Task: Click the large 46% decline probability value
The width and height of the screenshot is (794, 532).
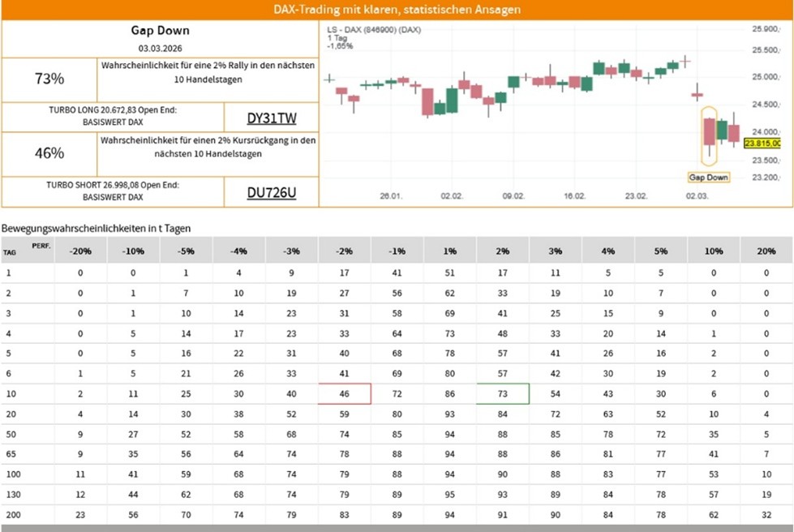Action: 49,153
